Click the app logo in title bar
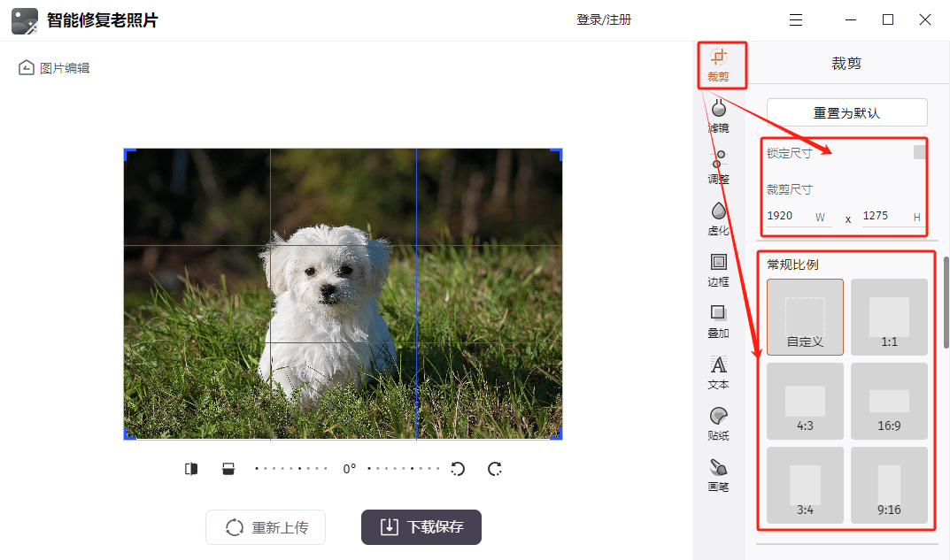The image size is (950, 560). [25, 20]
